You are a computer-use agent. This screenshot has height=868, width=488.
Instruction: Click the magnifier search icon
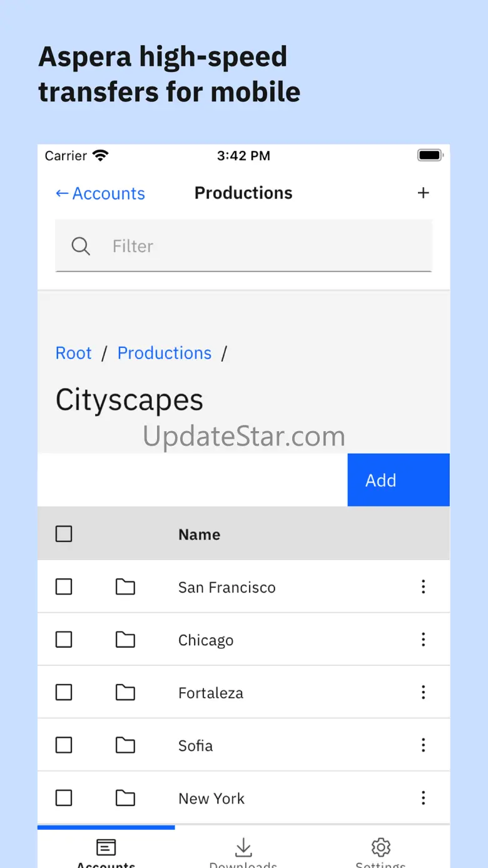81,246
